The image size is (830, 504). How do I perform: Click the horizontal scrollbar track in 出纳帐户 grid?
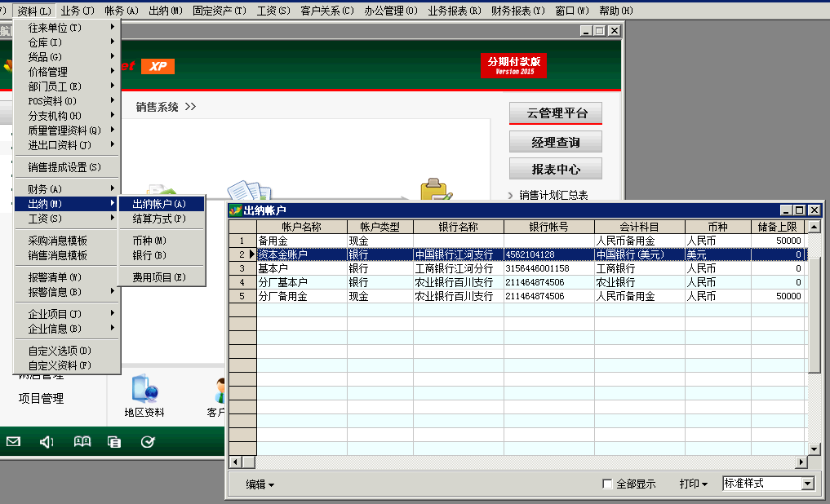pyautogui.click(x=525, y=462)
